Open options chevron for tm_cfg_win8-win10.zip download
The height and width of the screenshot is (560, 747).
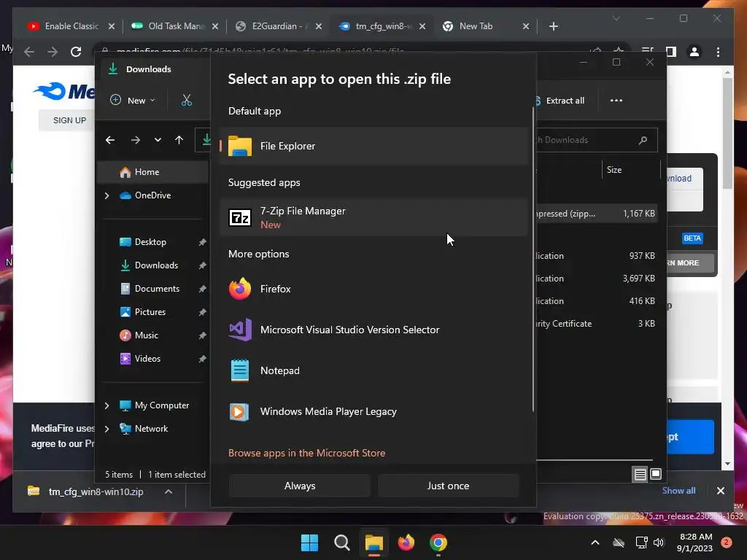coord(169,492)
